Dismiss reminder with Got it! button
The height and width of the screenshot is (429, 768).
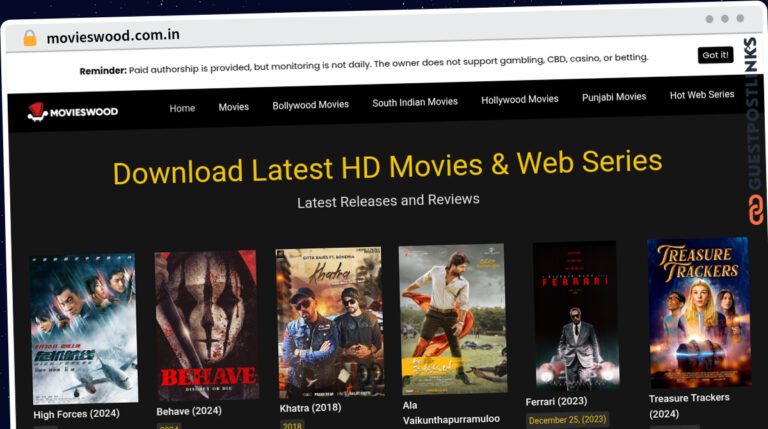click(x=715, y=55)
